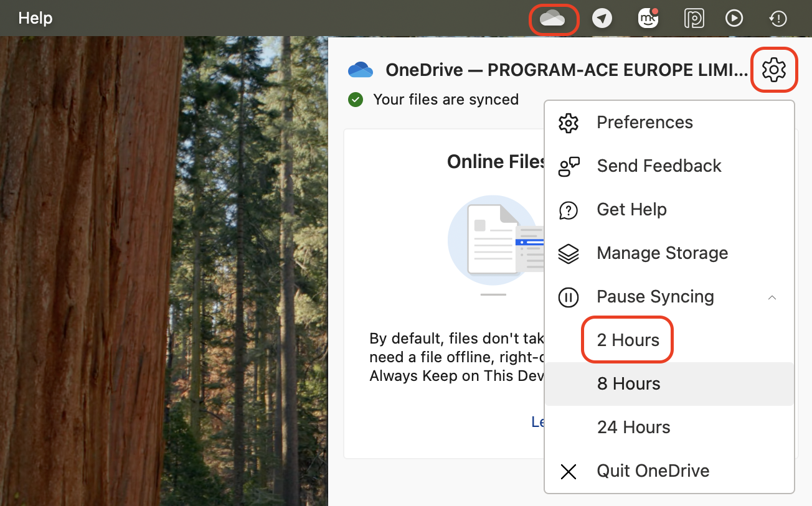Click the Pause Syncing pause icon

pyautogui.click(x=569, y=297)
